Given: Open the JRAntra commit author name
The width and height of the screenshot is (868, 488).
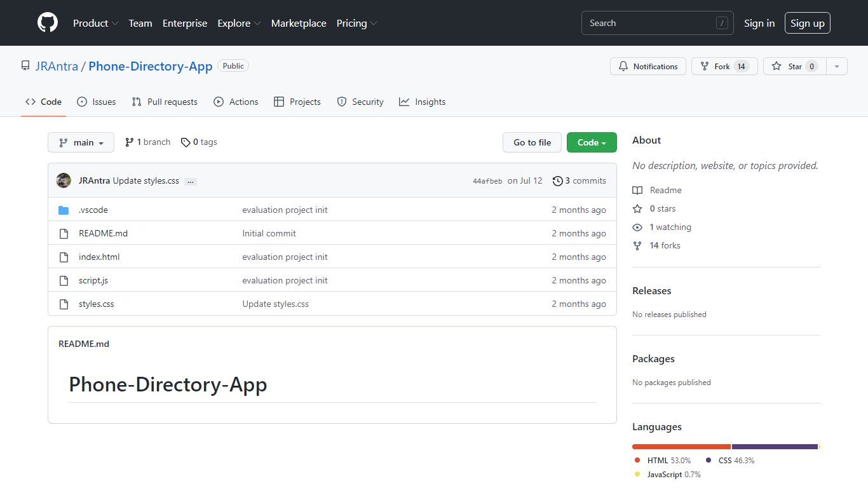Looking at the screenshot, I should [x=95, y=180].
